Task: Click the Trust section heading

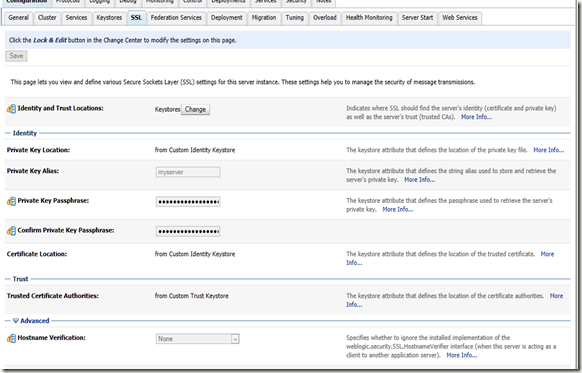Action: coord(20,279)
